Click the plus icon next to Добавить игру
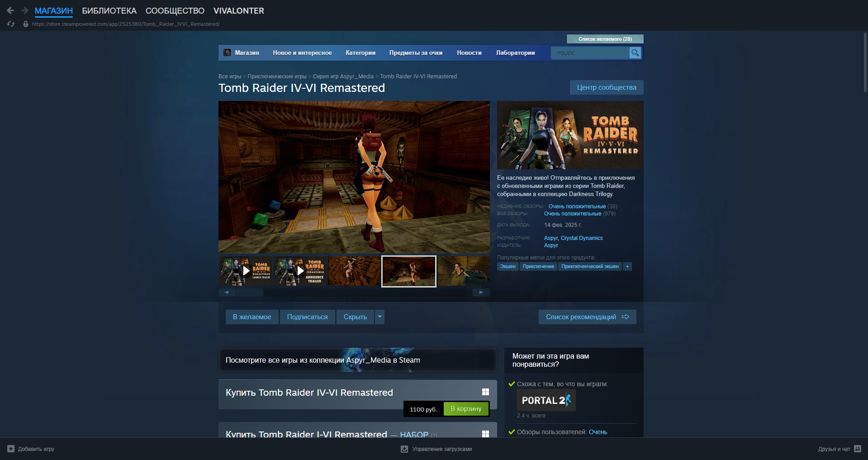868x460 pixels. click(11, 449)
